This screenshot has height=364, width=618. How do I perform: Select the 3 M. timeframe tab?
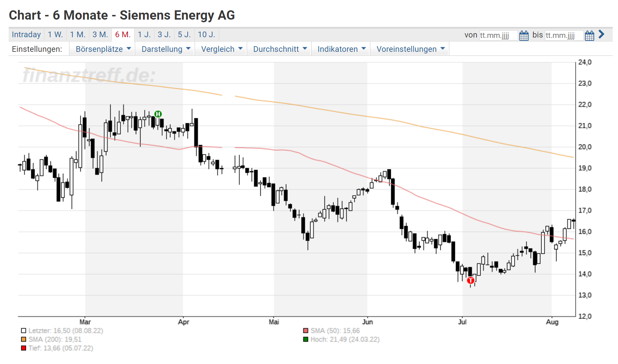point(100,35)
